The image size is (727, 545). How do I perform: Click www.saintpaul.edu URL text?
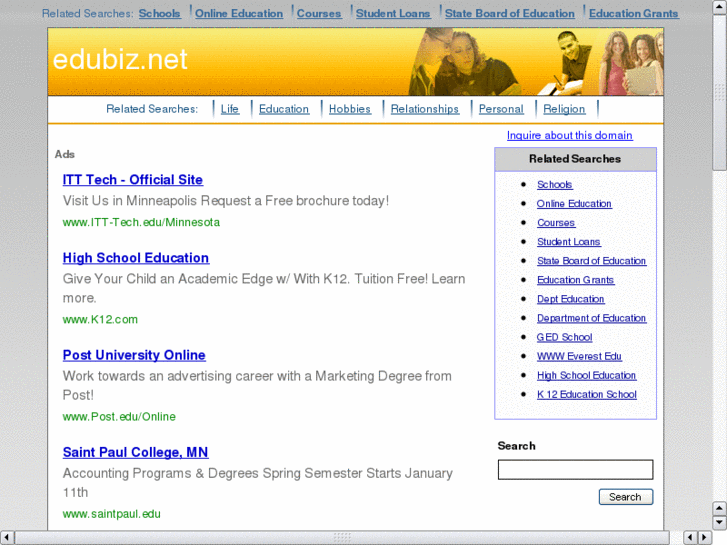[x=112, y=514]
